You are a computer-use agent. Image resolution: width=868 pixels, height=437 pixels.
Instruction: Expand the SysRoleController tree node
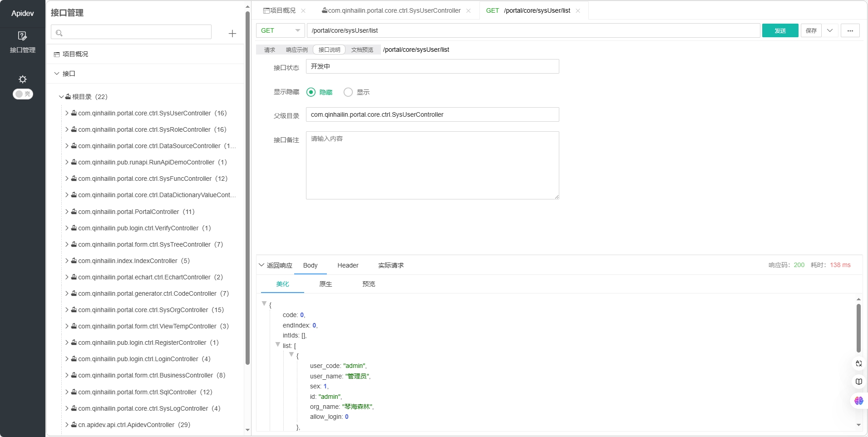(67, 129)
